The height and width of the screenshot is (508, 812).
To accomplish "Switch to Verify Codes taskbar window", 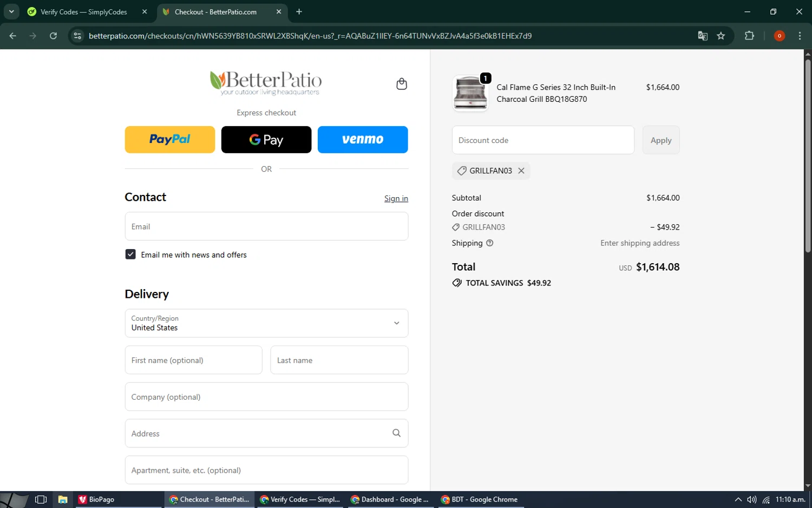I will click(300, 499).
